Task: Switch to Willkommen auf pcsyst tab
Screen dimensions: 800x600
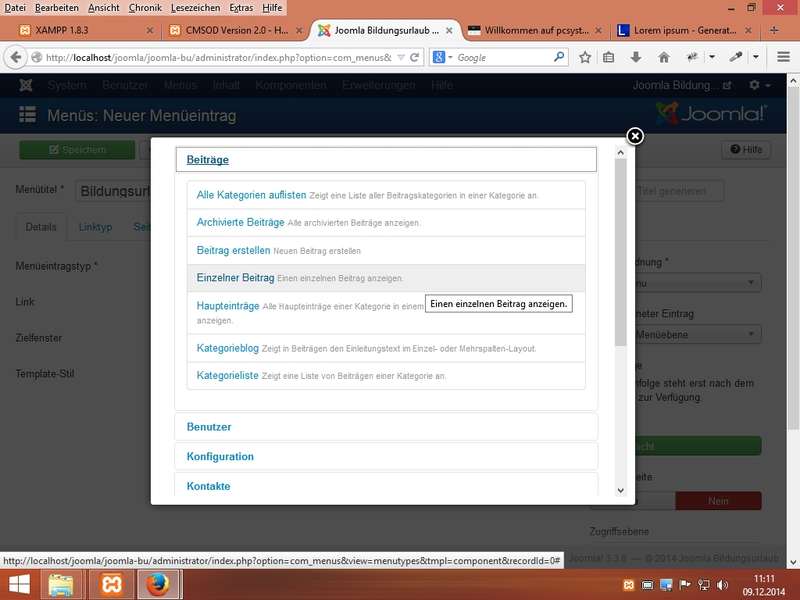Action: click(x=535, y=31)
